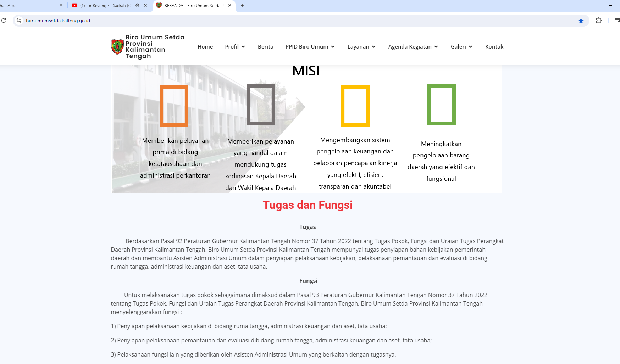Click text 'Meningkatkan' in fourth misi
This screenshot has height=364, width=620.
coord(441,144)
